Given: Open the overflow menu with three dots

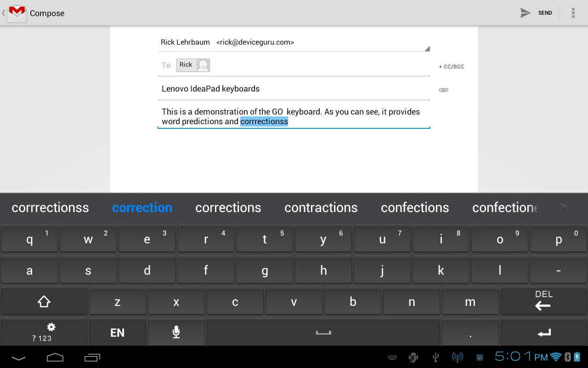Looking at the screenshot, I should coord(573,13).
